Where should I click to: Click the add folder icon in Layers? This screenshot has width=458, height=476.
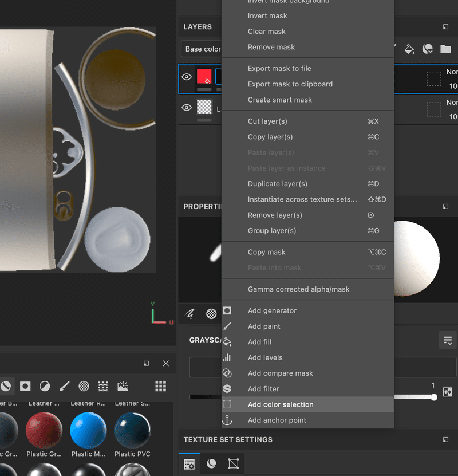pyautogui.click(x=445, y=49)
